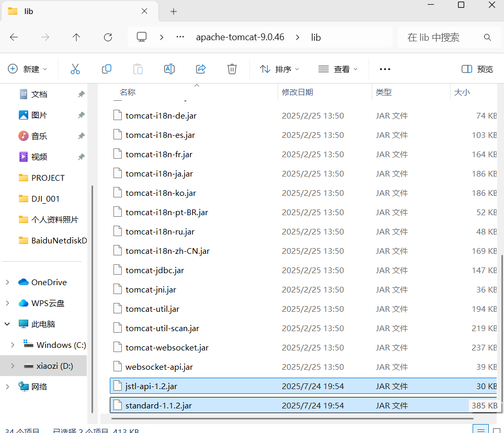This screenshot has height=433, width=504.
Task: Click file icon of tomcat-jdbc.jar
Action: pos(118,270)
